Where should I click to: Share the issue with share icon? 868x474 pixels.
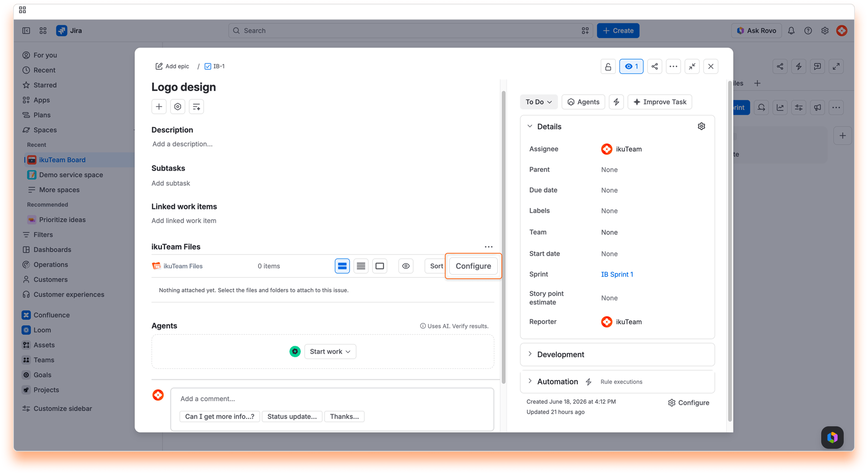coord(655,66)
